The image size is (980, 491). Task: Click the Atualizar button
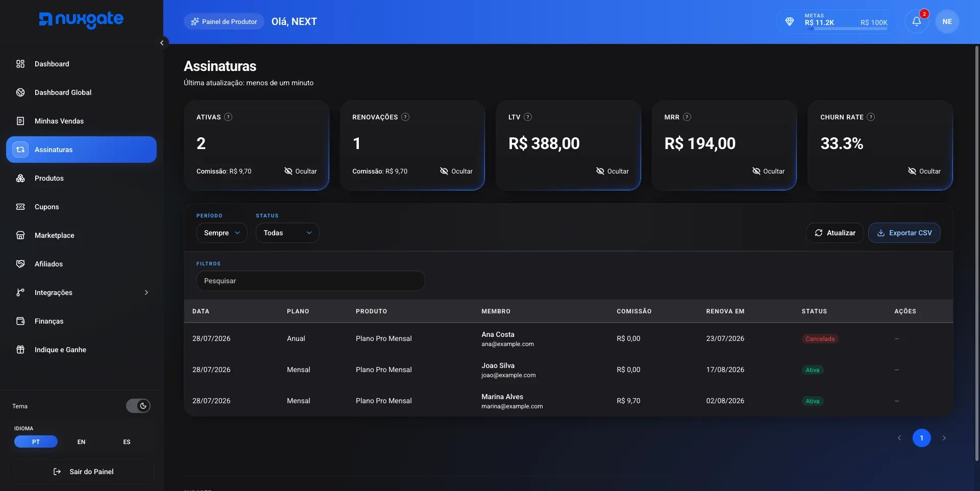click(x=835, y=233)
